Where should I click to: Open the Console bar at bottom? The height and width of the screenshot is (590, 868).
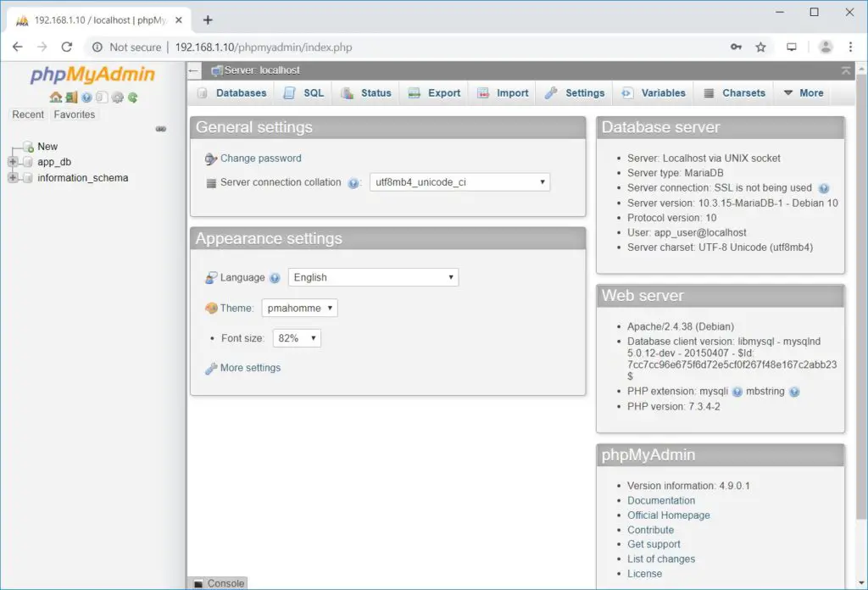tap(220, 583)
